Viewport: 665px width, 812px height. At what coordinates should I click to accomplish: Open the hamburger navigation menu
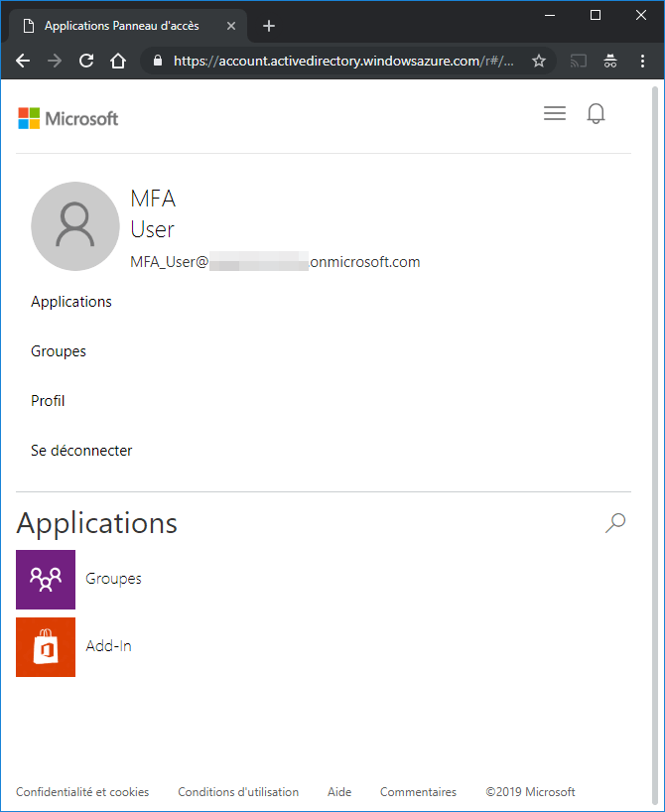click(554, 113)
